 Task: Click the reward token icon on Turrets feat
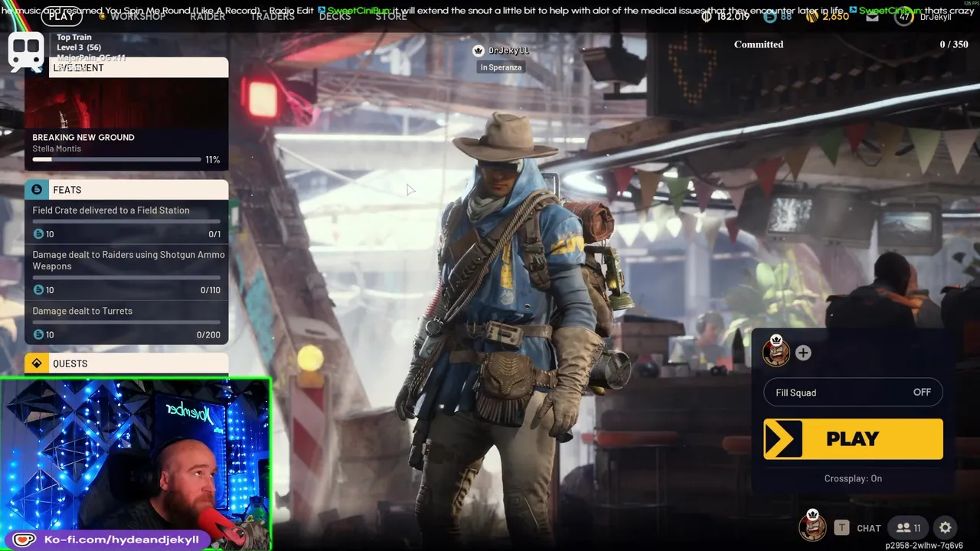click(x=38, y=334)
